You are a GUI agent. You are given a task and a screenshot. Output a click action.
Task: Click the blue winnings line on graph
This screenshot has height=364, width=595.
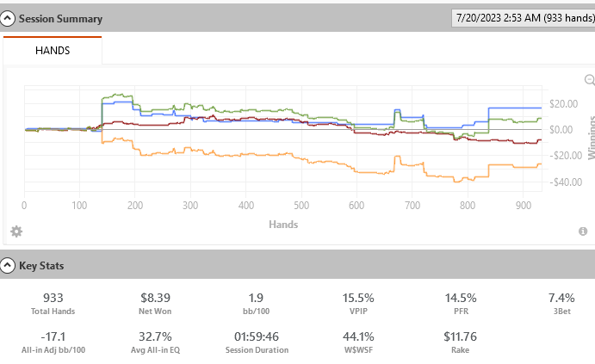[517, 108]
